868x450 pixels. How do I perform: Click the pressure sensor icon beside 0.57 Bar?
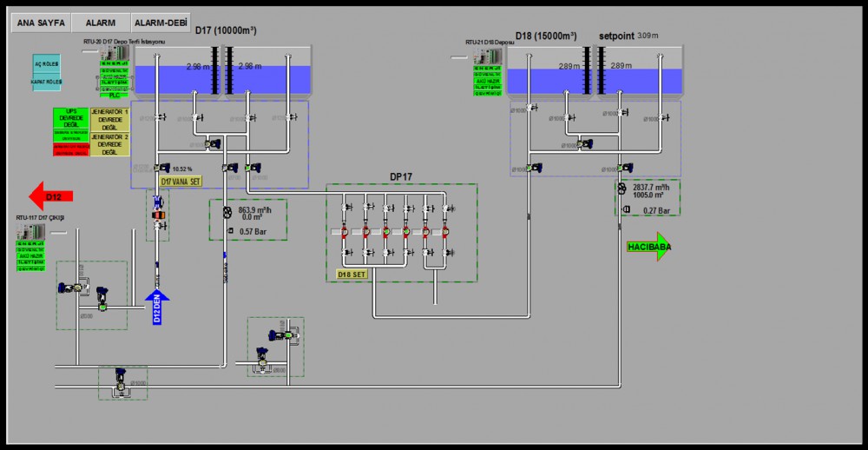point(230,231)
